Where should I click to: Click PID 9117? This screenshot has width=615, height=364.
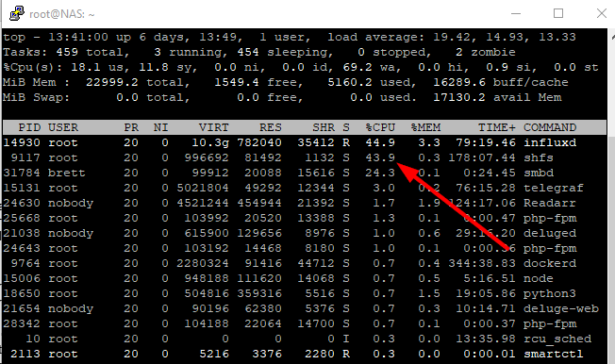25,157
